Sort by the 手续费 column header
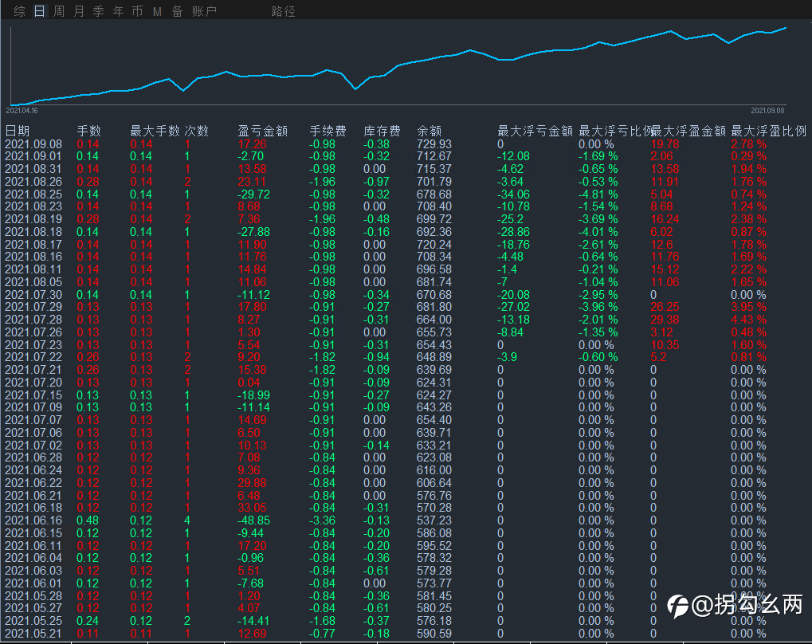This screenshot has height=644, width=812. tap(328, 131)
